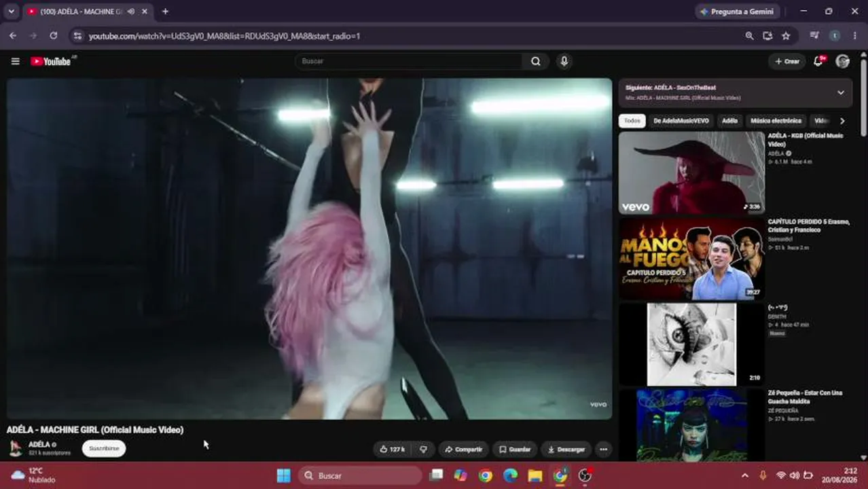Open the media controls icon in Chrome toolbar
This screenshot has width=868, height=489.
(814, 36)
